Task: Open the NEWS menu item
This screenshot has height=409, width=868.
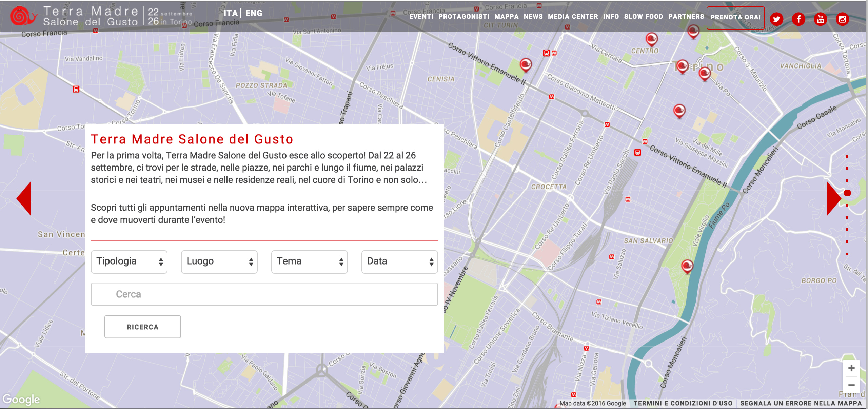Action: tap(533, 16)
